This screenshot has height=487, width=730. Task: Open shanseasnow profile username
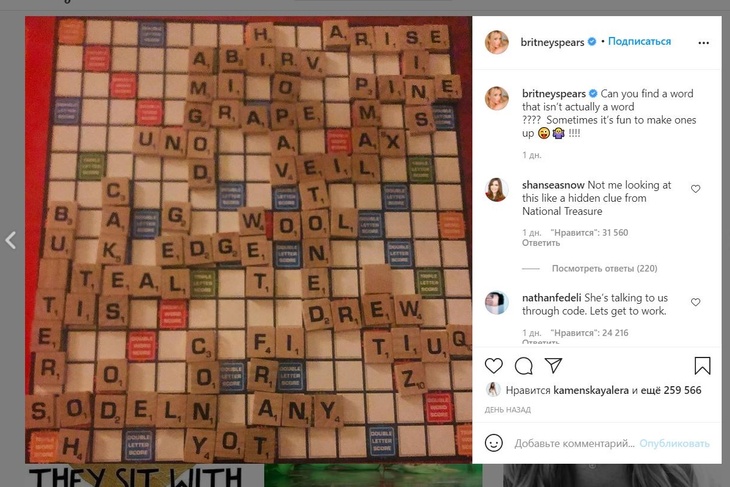click(553, 185)
